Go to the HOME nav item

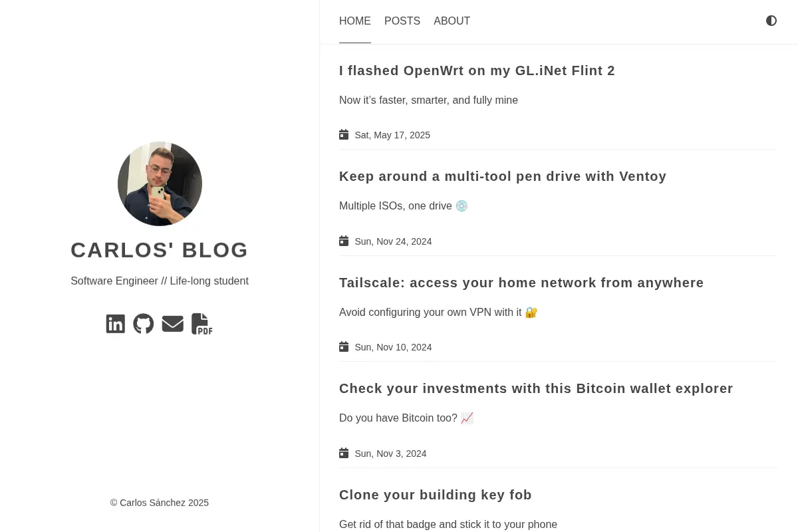355,21
